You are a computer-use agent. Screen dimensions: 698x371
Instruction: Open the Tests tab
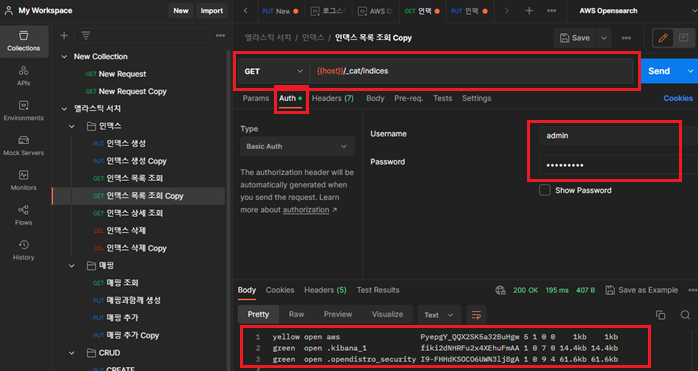click(x=442, y=98)
